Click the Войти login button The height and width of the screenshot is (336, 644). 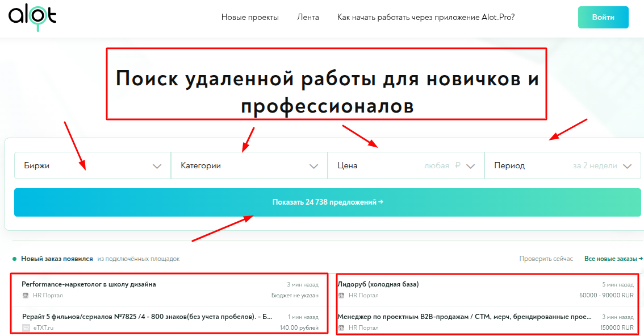pos(603,17)
